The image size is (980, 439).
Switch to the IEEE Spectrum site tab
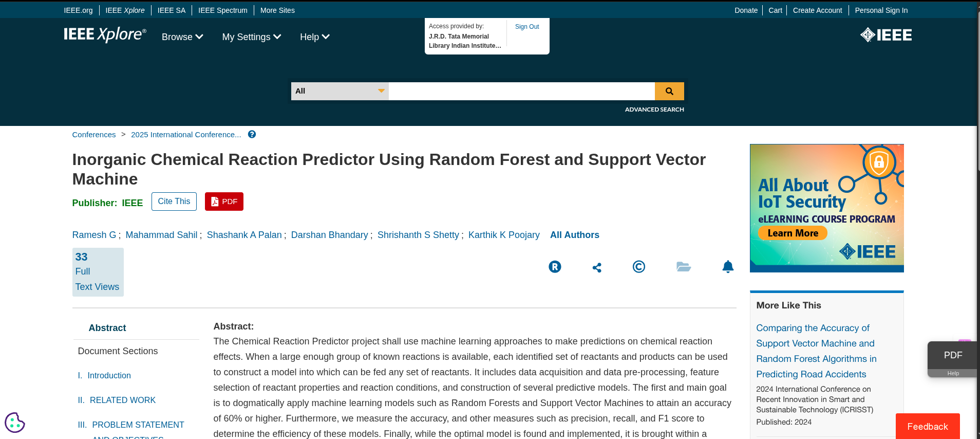[x=222, y=10]
